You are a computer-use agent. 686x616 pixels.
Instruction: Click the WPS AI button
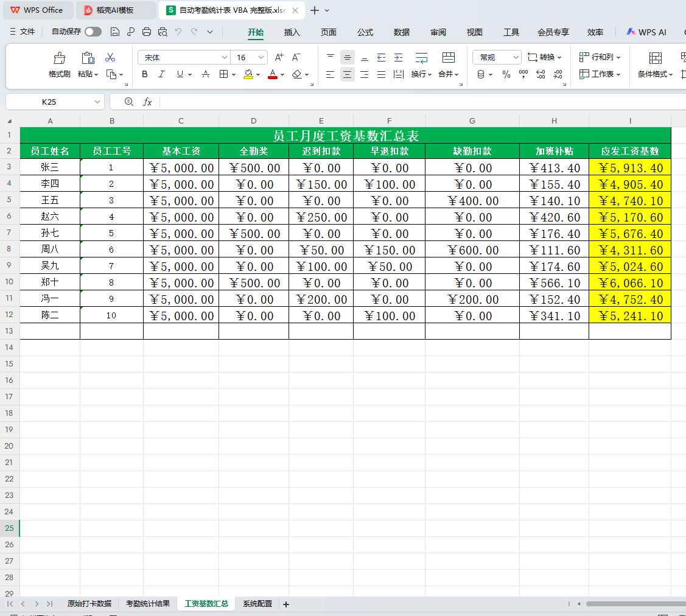tap(646, 32)
